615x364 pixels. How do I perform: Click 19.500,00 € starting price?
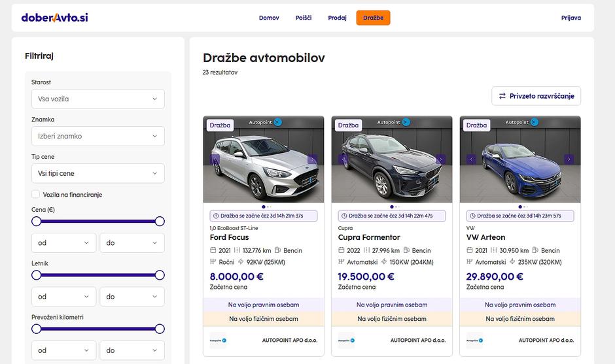(x=366, y=276)
